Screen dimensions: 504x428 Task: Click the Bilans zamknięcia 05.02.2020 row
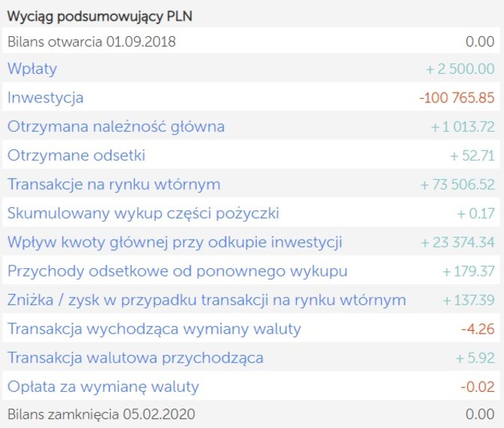tap(251, 414)
